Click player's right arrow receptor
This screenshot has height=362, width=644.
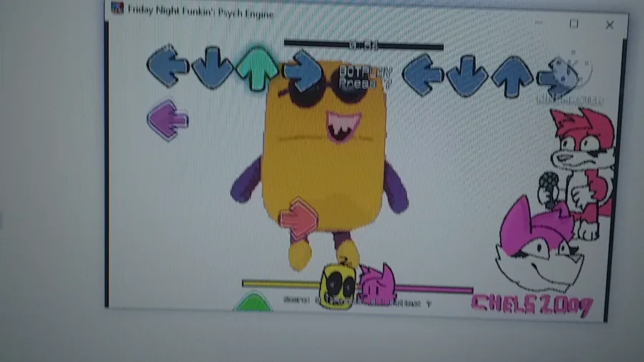(558, 78)
